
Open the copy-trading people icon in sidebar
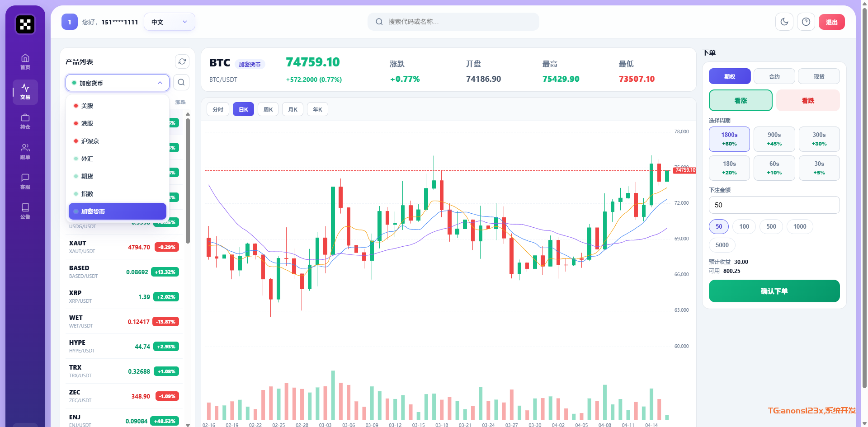25,151
